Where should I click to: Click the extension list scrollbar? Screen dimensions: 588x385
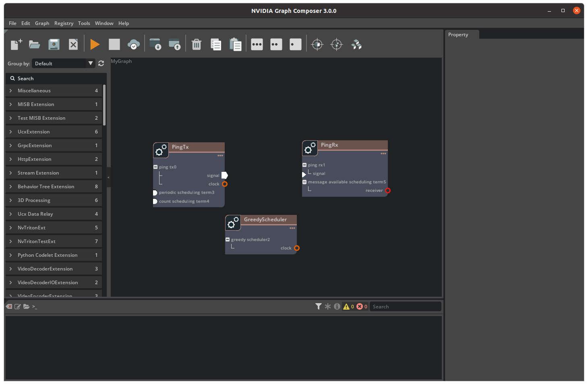click(x=104, y=105)
